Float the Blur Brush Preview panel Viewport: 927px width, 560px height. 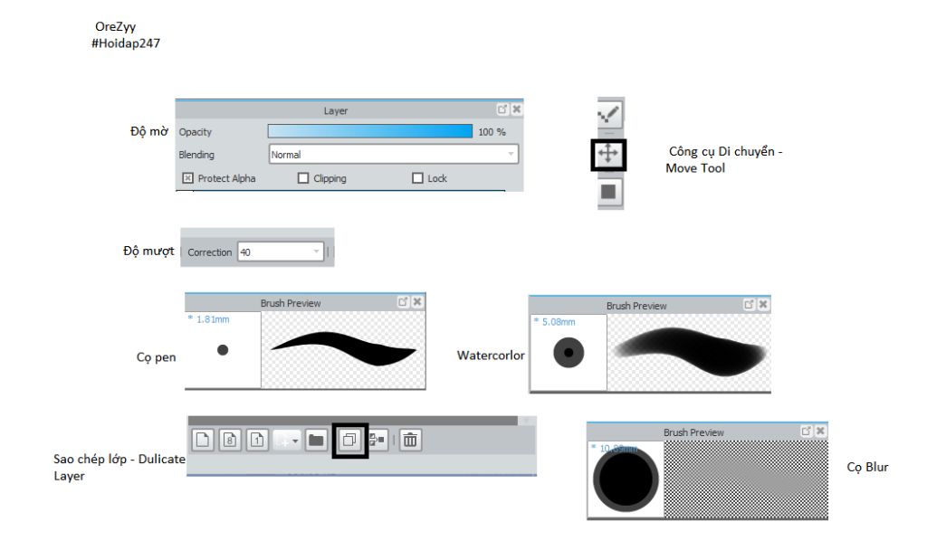pos(806,432)
